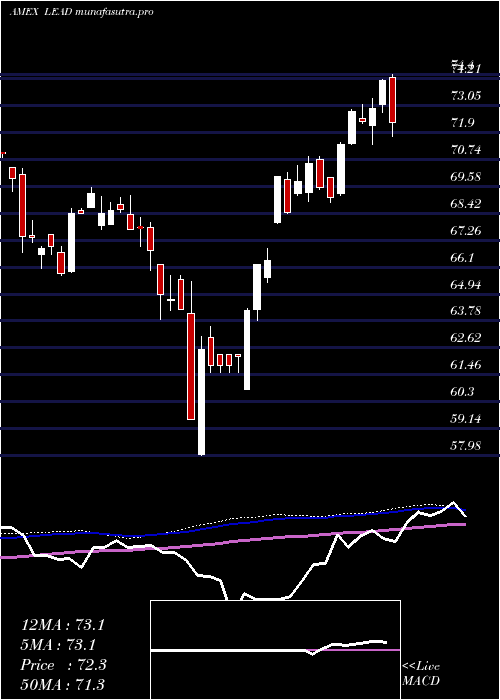The height and width of the screenshot is (700, 500).
Task: Click the 71.9 price axis label
Action: click(x=462, y=123)
